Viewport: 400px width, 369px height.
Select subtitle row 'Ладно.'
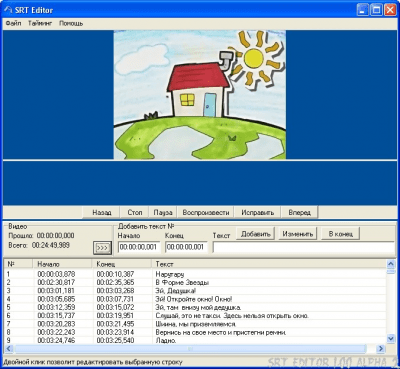(195, 340)
